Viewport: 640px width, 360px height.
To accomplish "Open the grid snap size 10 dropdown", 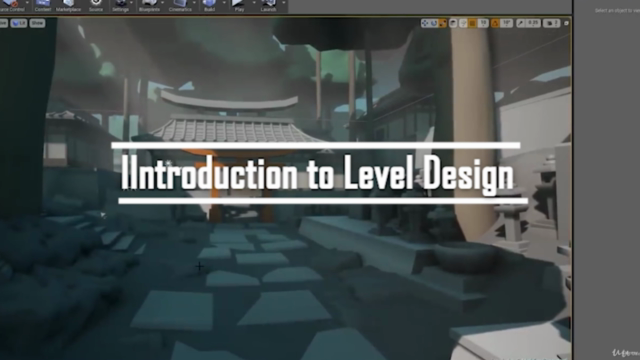I will point(484,23).
